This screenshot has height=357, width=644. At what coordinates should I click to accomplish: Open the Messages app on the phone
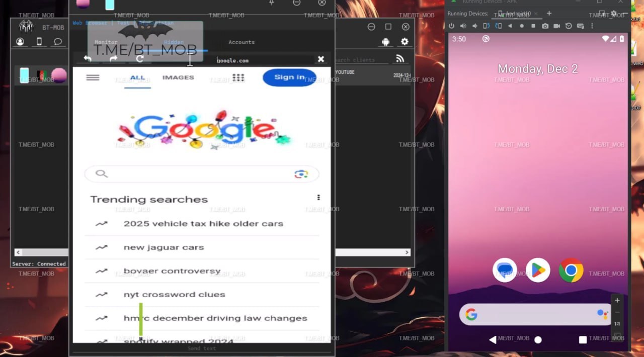pos(505,270)
